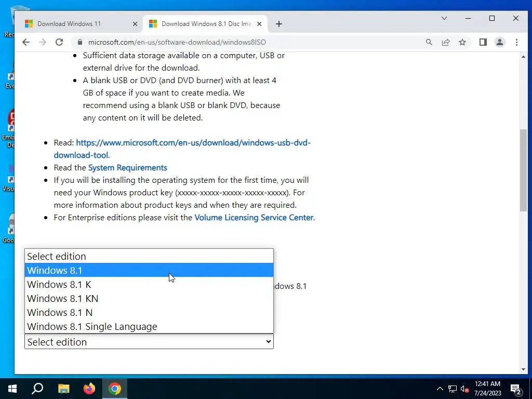Open taskbar search magnifier
This screenshot has height=399, width=532.
[37, 389]
